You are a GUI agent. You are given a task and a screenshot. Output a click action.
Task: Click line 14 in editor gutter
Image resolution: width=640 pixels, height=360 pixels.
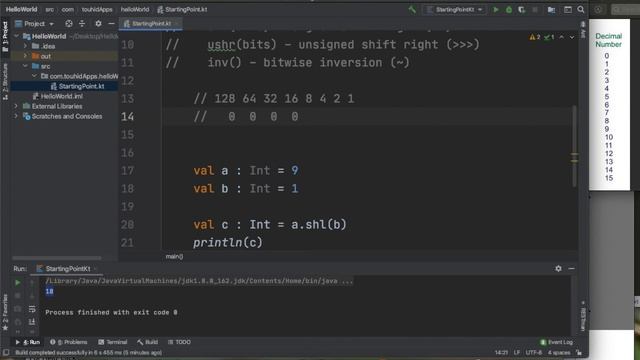pos(127,117)
